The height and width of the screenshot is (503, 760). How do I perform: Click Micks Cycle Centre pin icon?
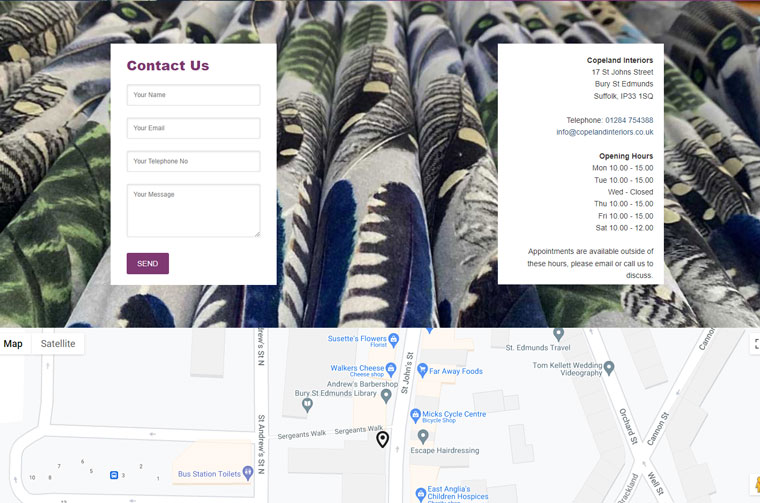[x=415, y=415]
